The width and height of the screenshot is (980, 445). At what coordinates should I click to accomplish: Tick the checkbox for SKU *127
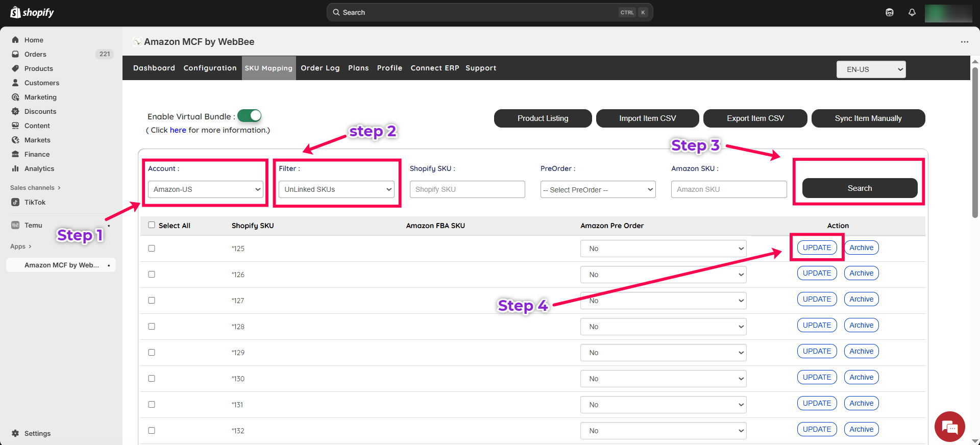152,301
